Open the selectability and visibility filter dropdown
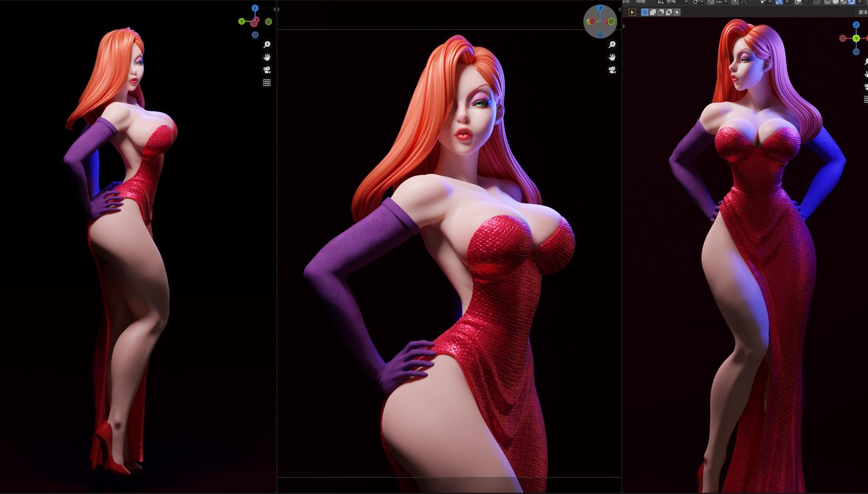Screen dimensions: 868x494 (766, 1)
